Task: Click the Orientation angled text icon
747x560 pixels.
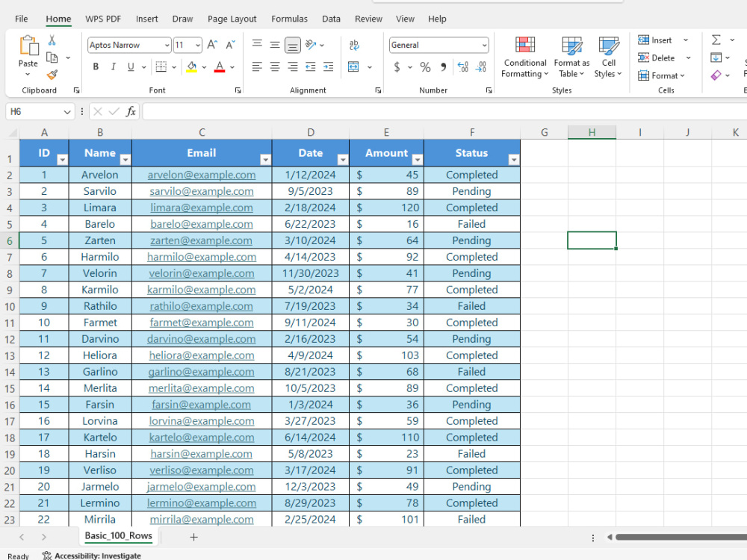Action: (311, 44)
